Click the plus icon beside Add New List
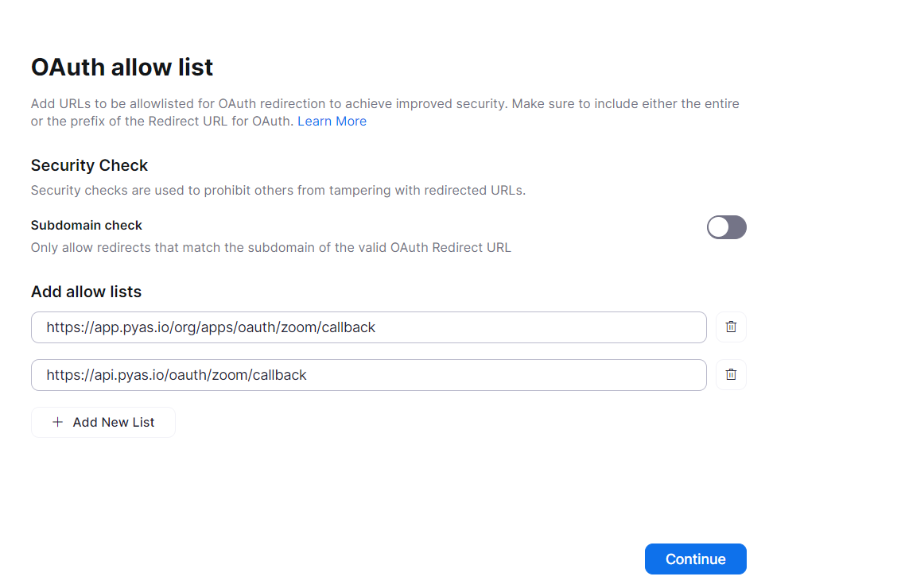The width and height of the screenshot is (901, 588). tap(57, 422)
